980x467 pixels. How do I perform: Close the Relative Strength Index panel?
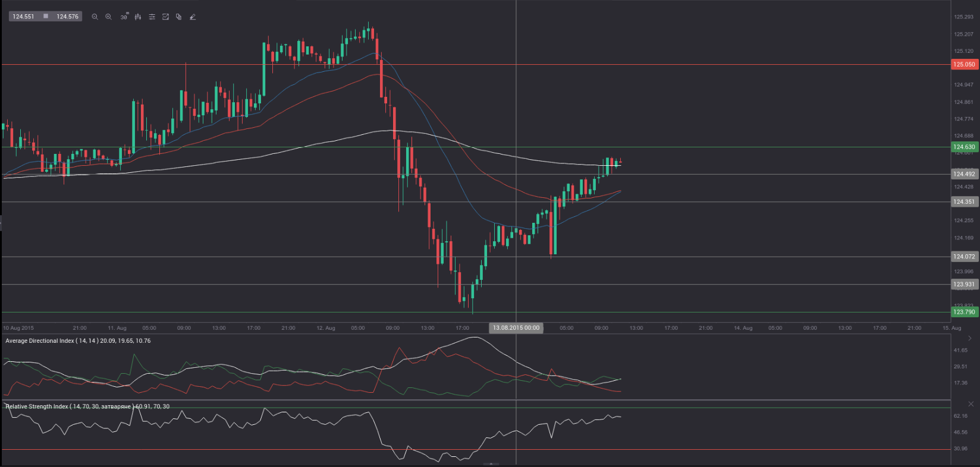[x=970, y=404]
